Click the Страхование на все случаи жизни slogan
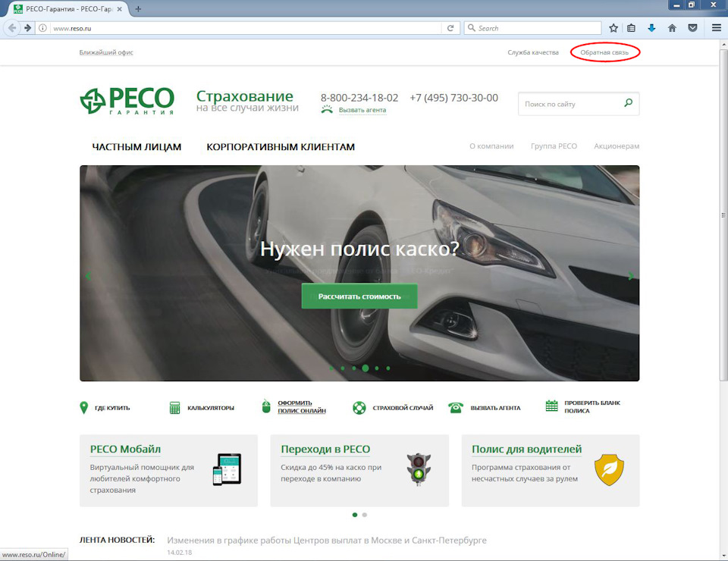The height and width of the screenshot is (561, 728). [247, 101]
